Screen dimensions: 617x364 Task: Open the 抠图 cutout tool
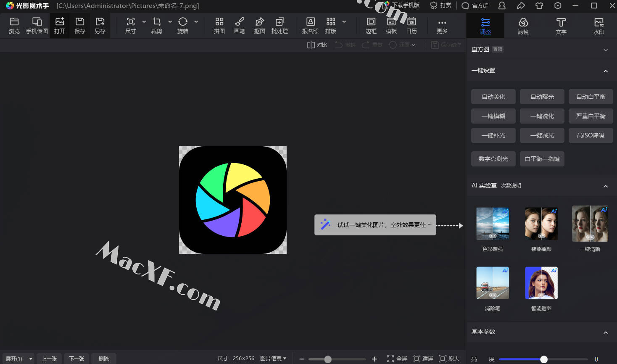coord(259,26)
